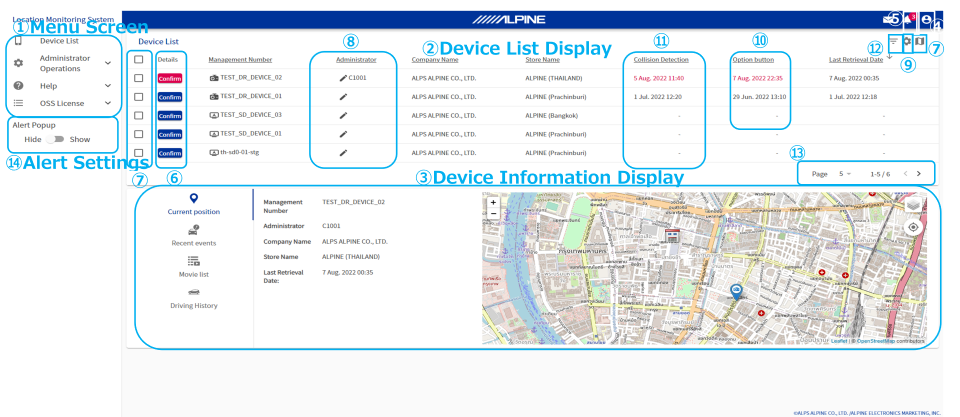Screen dimensions: 960x417
Task: Open the Leaflet attribution link on map
Action: (839, 341)
